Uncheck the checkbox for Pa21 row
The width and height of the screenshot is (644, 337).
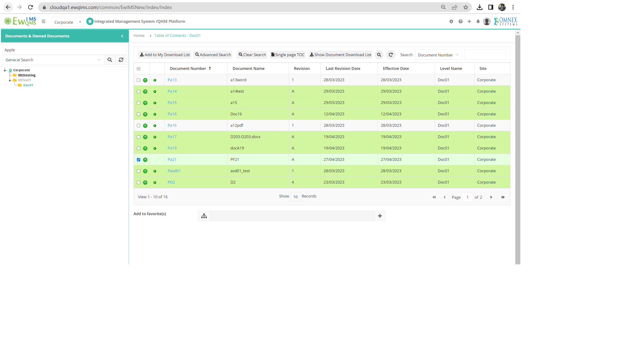click(x=139, y=160)
